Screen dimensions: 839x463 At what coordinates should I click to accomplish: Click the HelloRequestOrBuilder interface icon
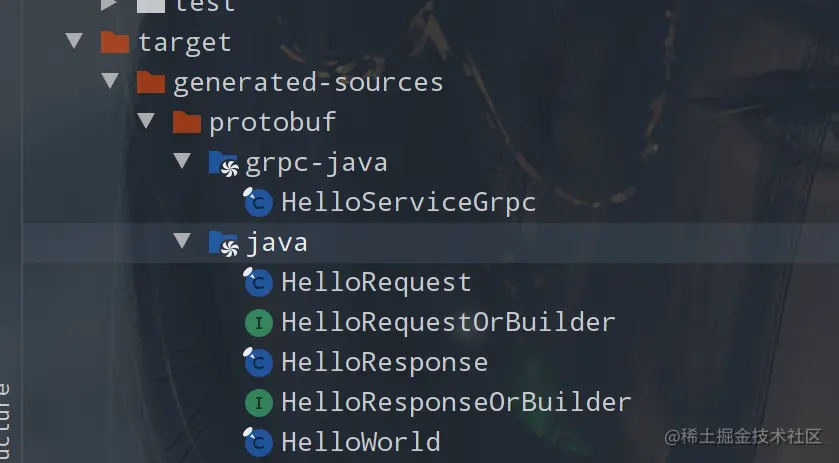[x=259, y=323]
